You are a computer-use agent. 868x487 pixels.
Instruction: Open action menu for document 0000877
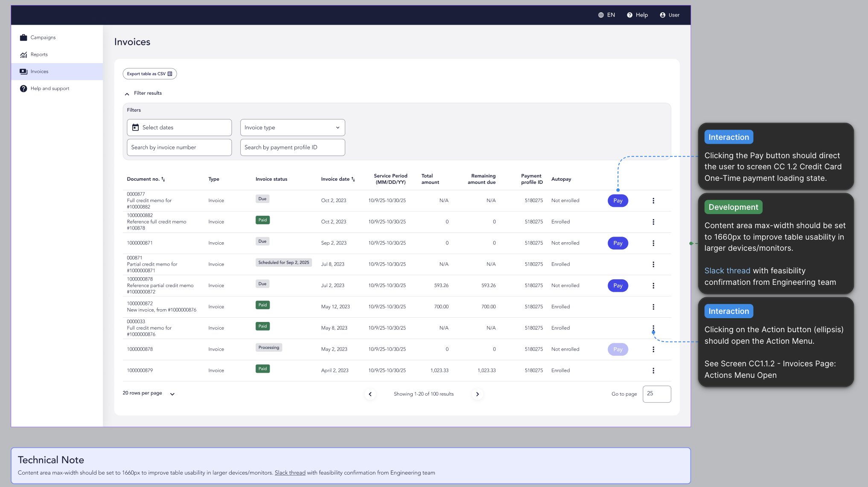(x=653, y=201)
